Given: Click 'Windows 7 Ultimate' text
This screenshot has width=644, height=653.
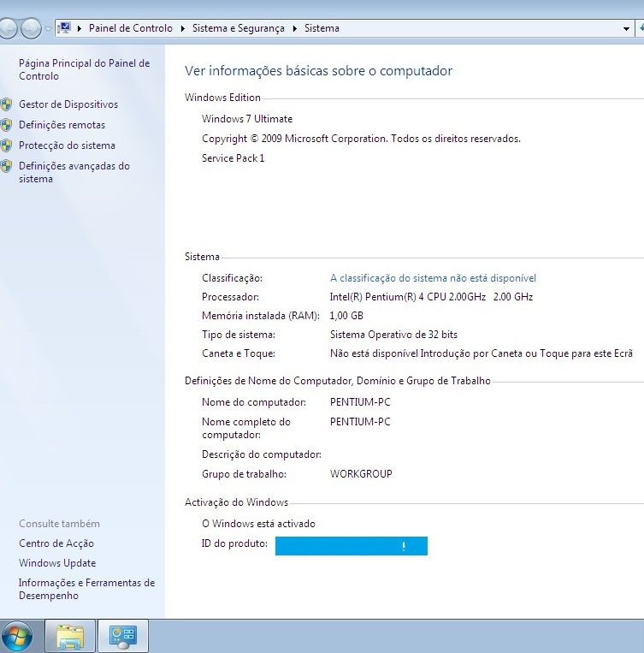Looking at the screenshot, I should 247,119.
